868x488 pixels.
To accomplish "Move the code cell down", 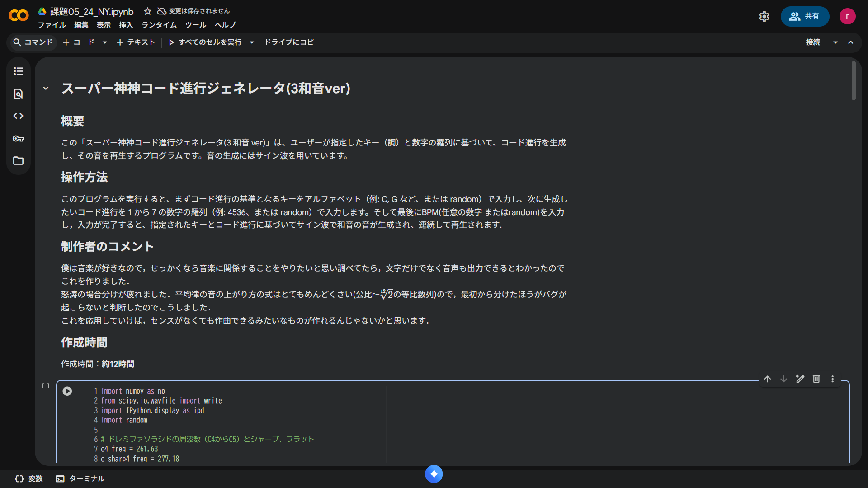I will (x=783, y=379).
